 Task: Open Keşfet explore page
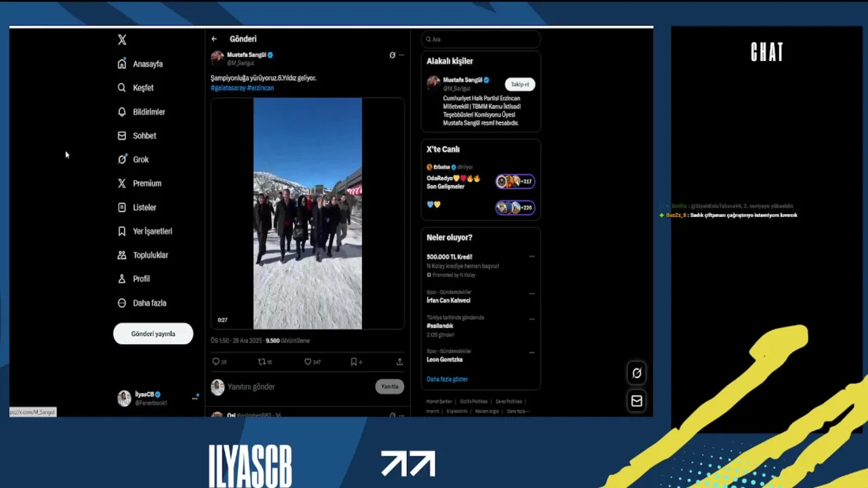click(x=136, y=88)
